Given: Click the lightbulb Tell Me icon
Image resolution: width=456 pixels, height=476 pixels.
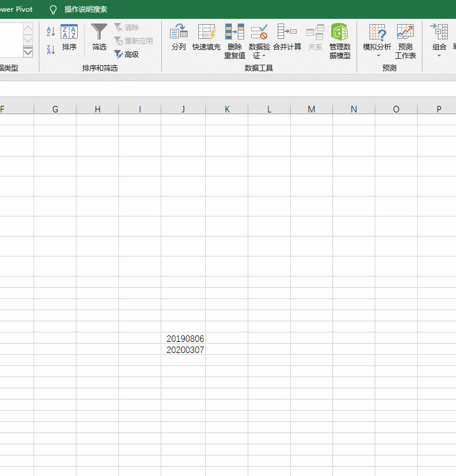Looking at the screenshot, I should coord(53,10).
